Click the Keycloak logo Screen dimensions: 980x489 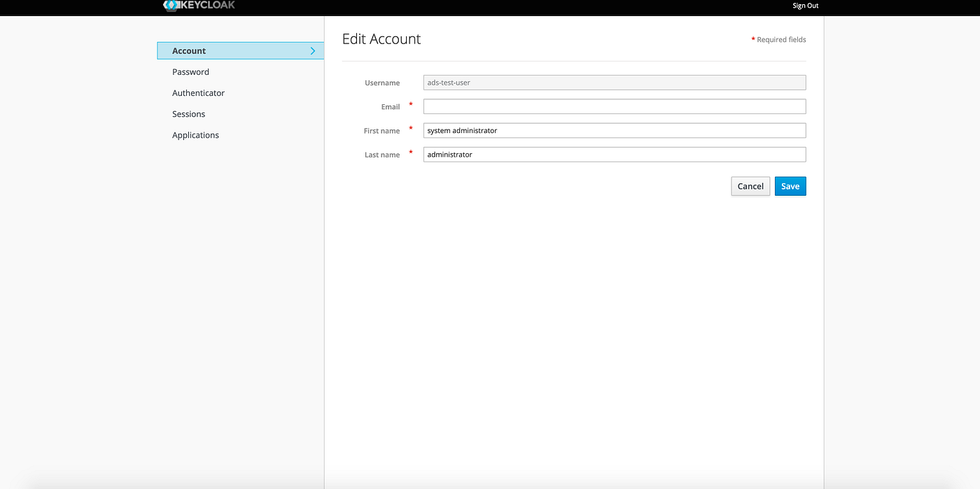[x=199, y=5]
